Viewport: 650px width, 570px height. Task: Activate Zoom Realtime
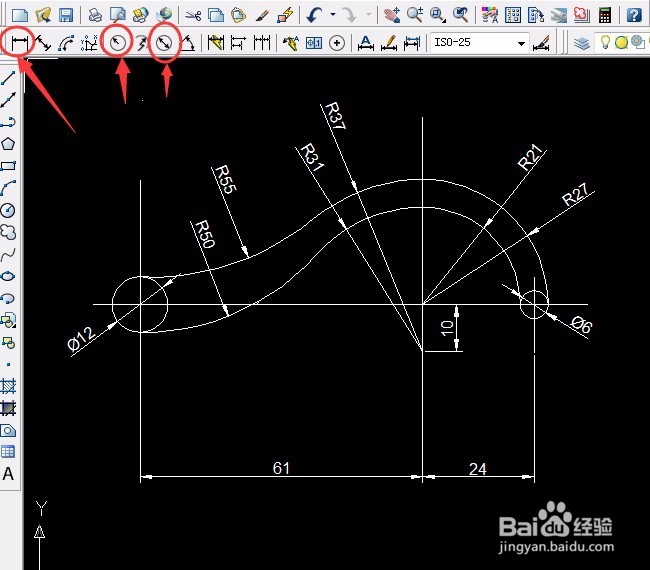point(415,15)
